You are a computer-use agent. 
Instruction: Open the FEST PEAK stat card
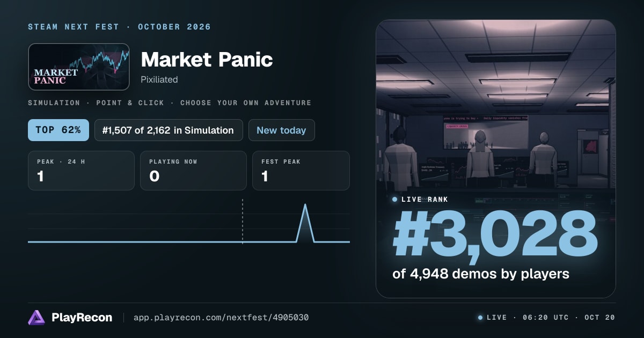tap(301, 171)
